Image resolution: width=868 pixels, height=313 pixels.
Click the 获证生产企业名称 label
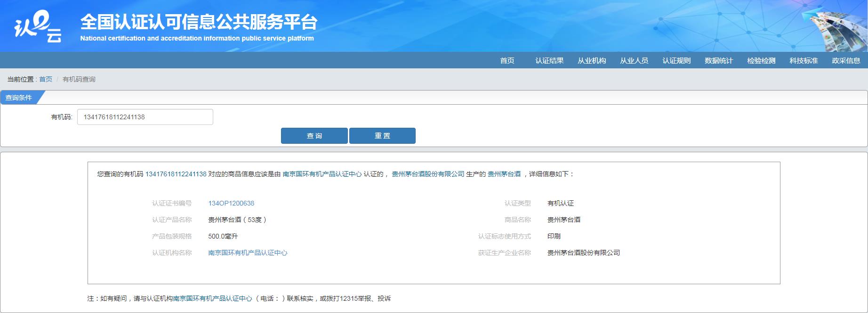[x=505, y=253]
